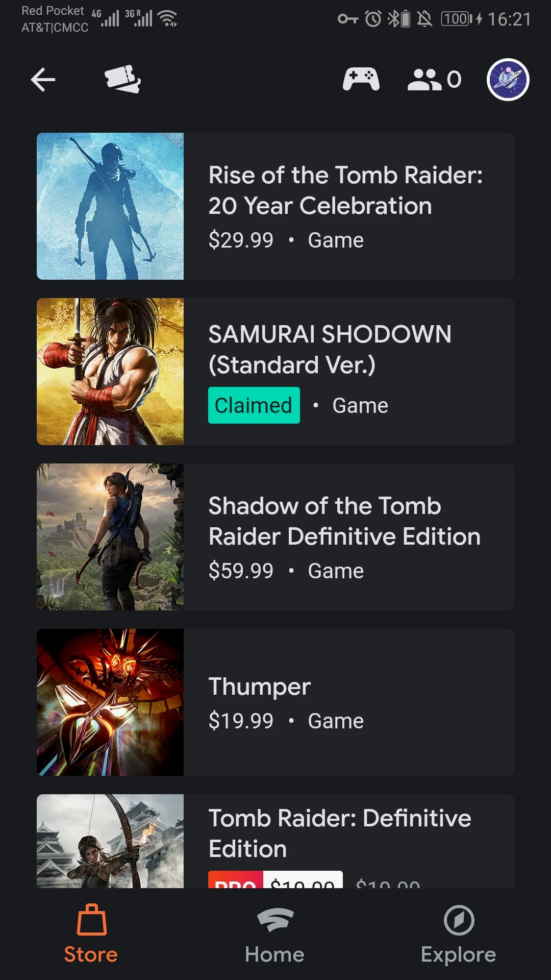The width and height of the screenshot is (551, 980).
Task: Switch to the Explore tab label
Action: pyautogui.click(x=458, y=954)
